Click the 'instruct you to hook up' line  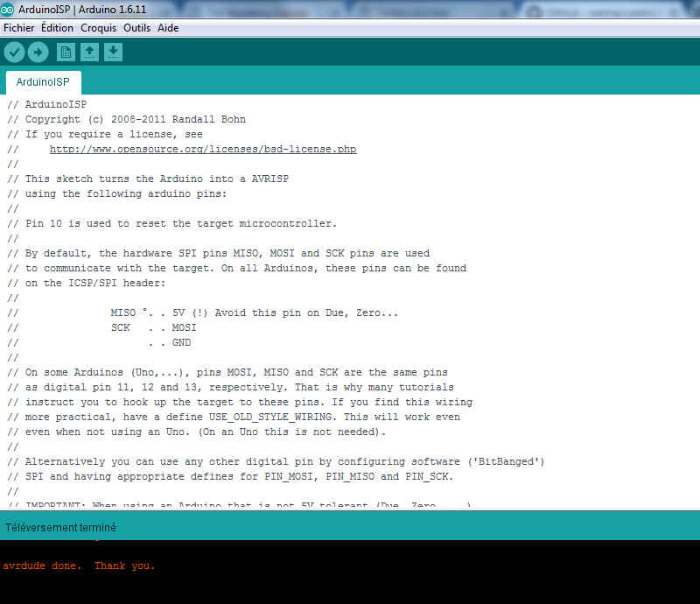coord(240,402)
